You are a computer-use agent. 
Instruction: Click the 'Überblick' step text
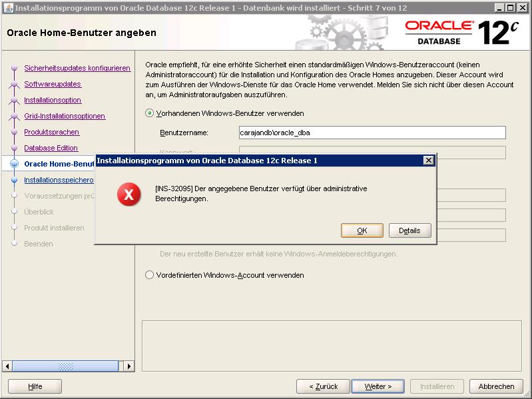[39, 212]
